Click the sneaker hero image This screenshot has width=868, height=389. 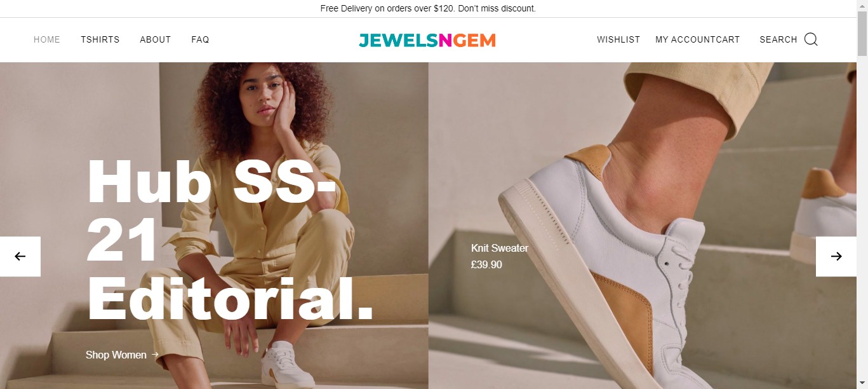642,226
